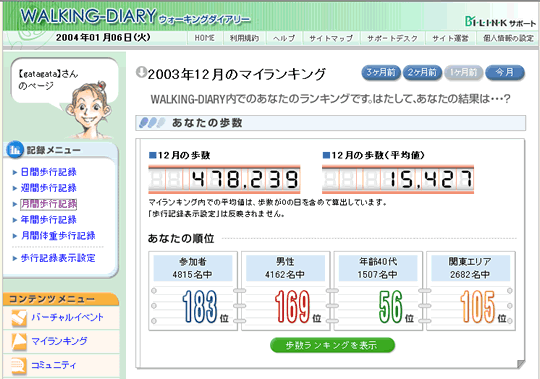Open 週間歩行記録 link
Viewport: 540px width, 379px height.
(x=48, y=188)
